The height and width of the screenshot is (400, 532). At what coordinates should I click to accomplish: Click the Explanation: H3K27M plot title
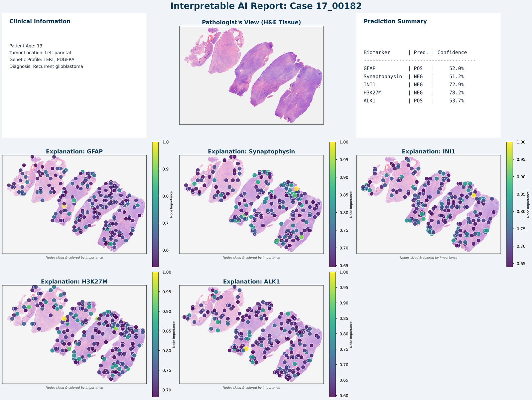pos(74,282)
